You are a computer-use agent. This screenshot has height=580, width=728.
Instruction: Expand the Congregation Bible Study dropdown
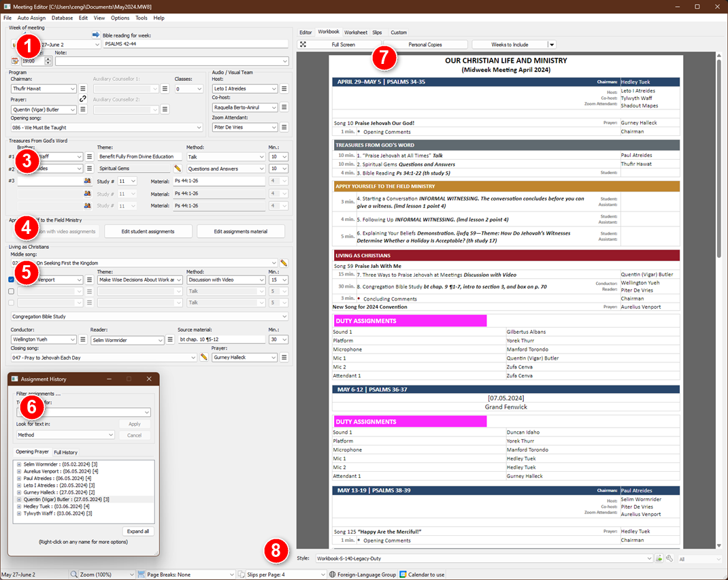coord(284,316)
